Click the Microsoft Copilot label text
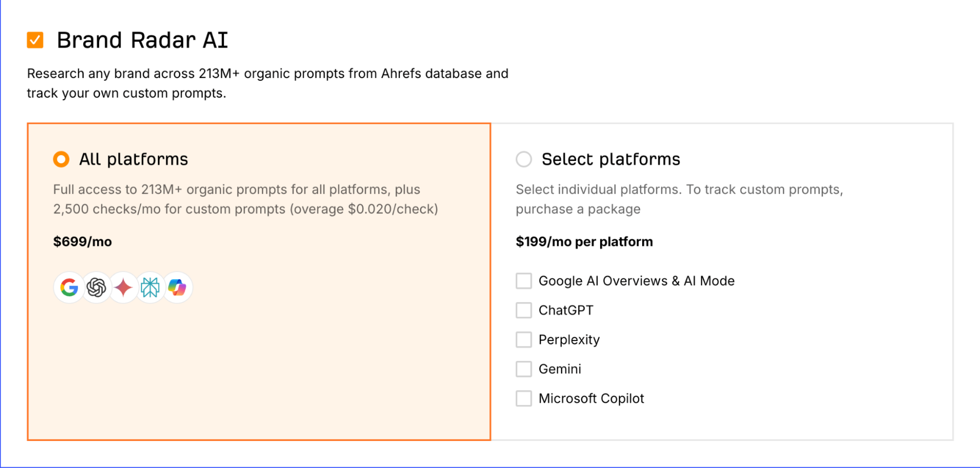This screenshot has height=468, width=980. click(x=591, y=399)
